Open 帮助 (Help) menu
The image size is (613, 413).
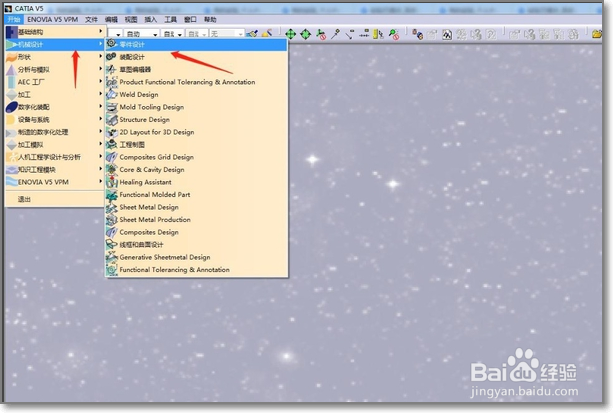coord(210,19)
